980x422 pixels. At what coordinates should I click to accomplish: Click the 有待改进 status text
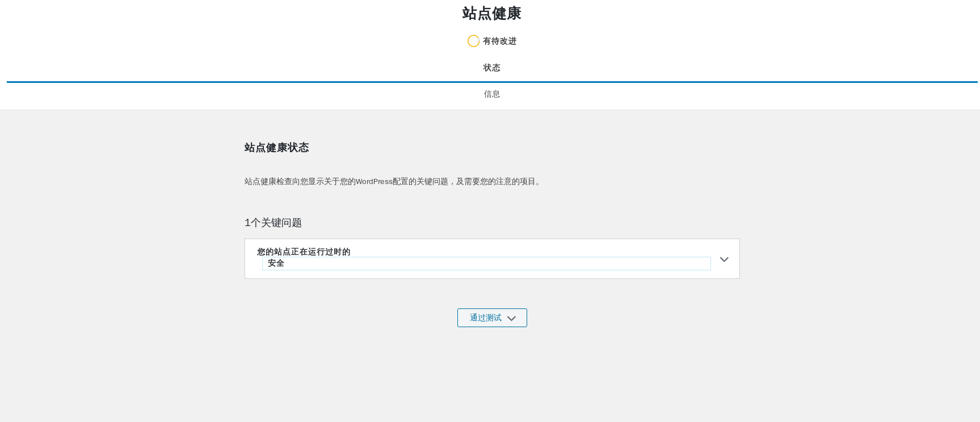tap(499, 41)
